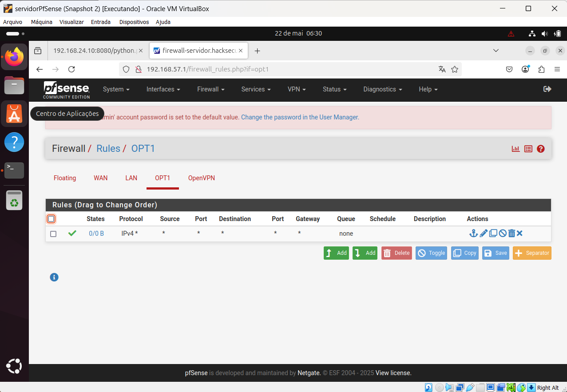This screenshot has height=392, width=567.
Task: Switch to the LAN rules tab
Action: pyautogui.click(x=131, y=178)
